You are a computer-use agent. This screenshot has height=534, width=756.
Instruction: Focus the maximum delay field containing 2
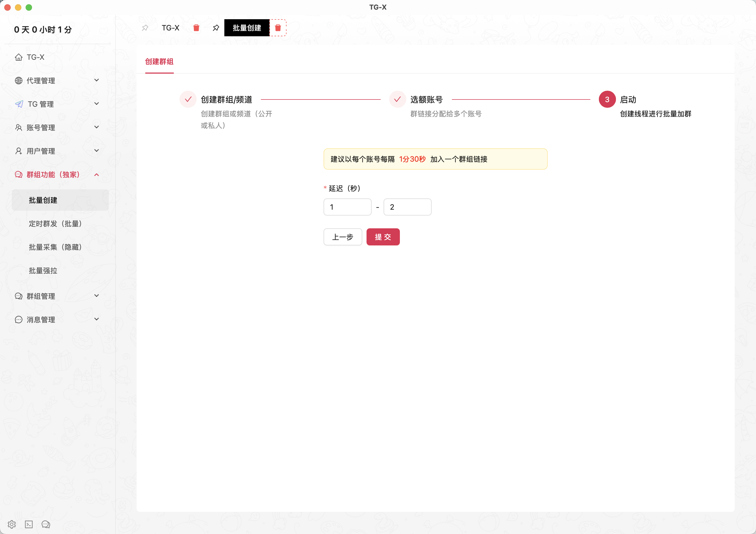coord(407,207)
